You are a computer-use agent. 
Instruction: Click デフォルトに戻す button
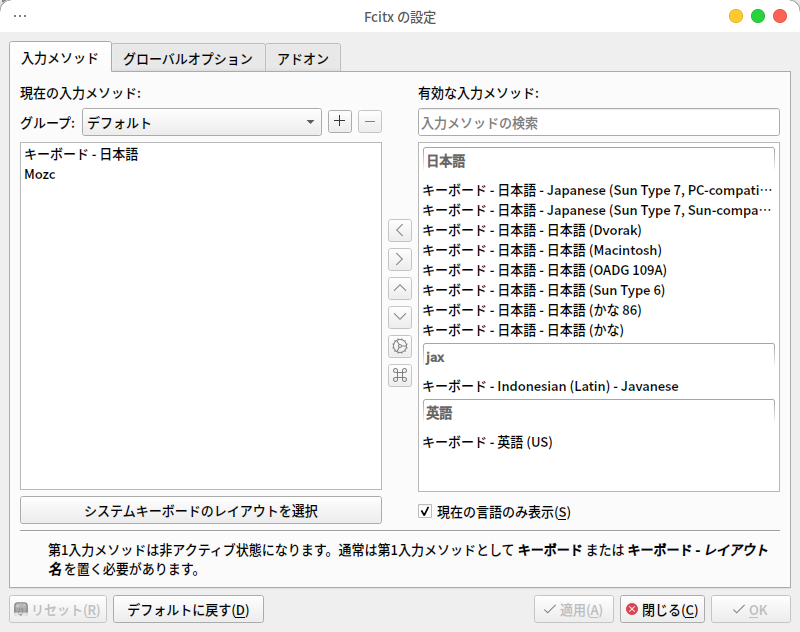pos(187,610)
